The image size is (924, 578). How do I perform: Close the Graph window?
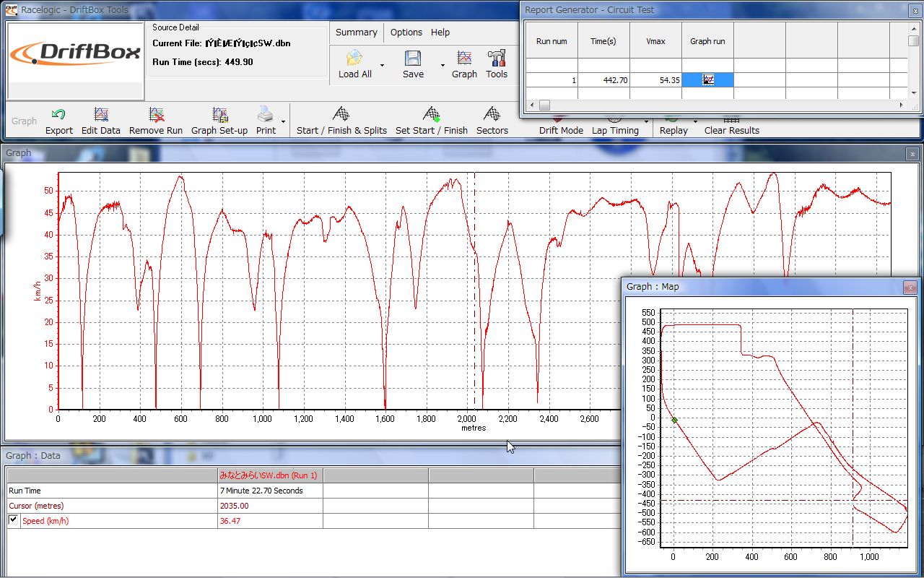point(912,153)
